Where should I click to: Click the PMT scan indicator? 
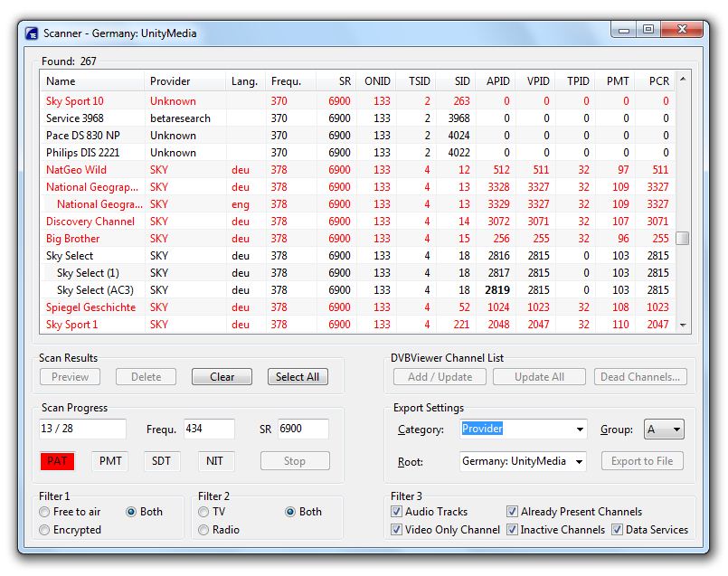[109, 461]
